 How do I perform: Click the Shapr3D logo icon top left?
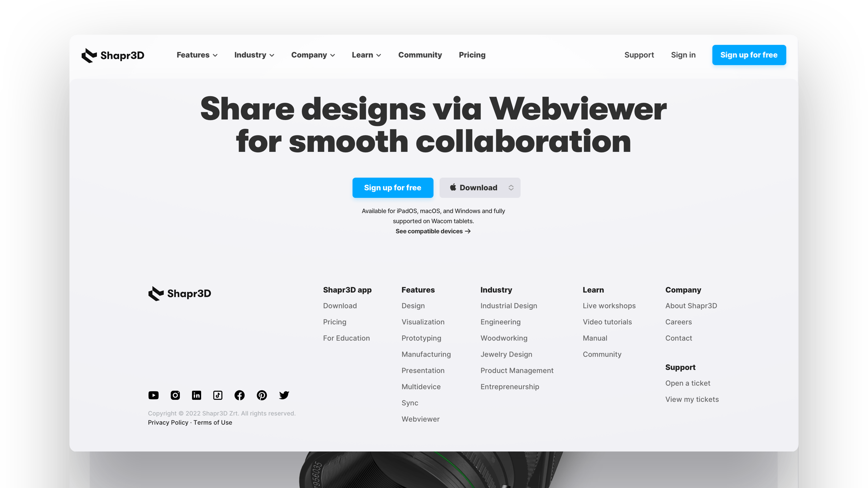(x=89, y=55)
